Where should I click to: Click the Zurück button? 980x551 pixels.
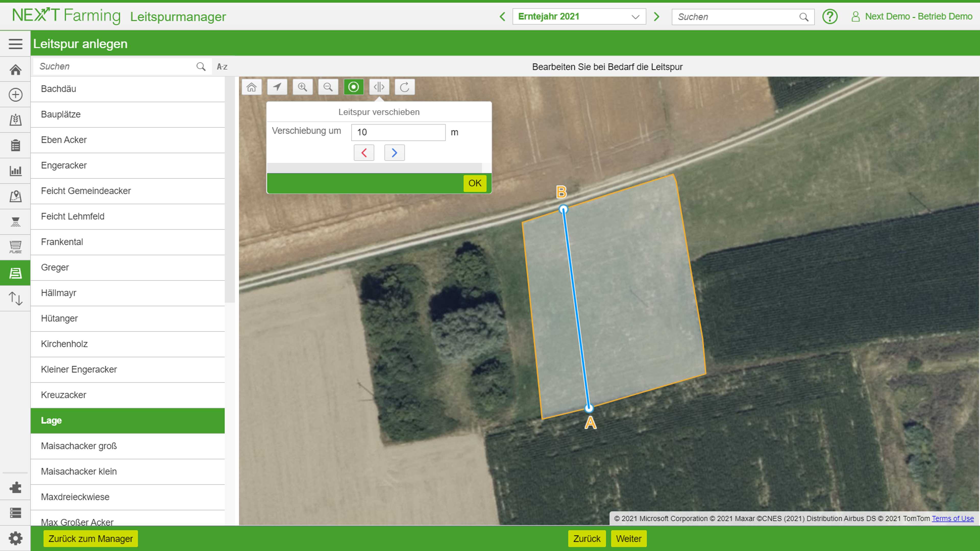[x=587, y=539]
